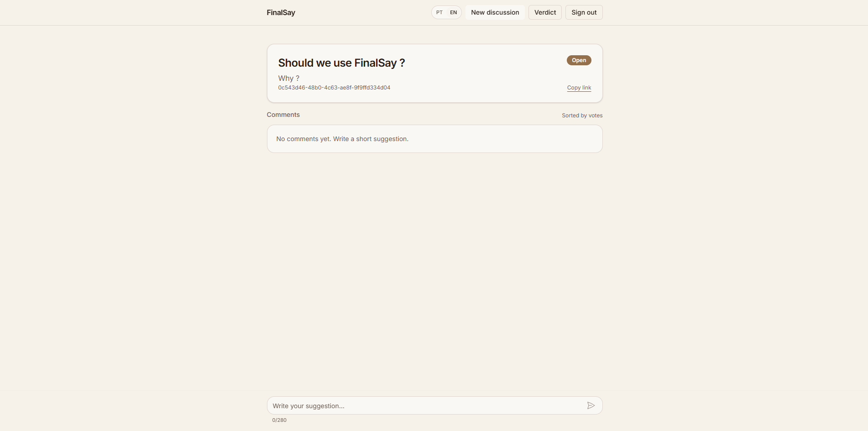
Task: Click the 0/280 character counter
Action: pyautogui.click(x=279, y=420)
